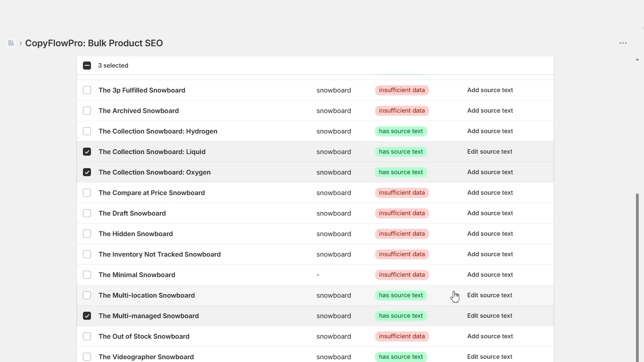Click the breadcrumb chevron before CopyFlowPro
Viewport: 644px width, 362px height.
coord(21,43)
